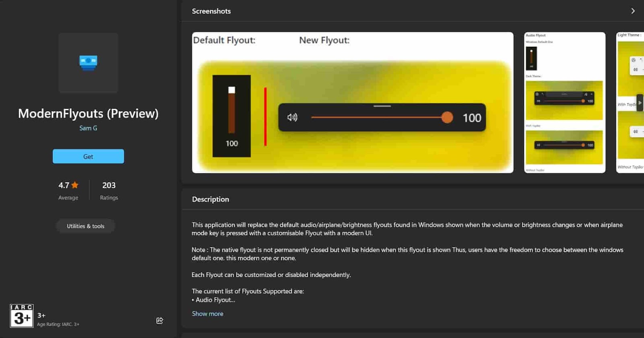The image size is (644, 338).
Task: Open the Light Theme screenshot thumbnail
Action: pyautogui.click(x=630, y=103)
